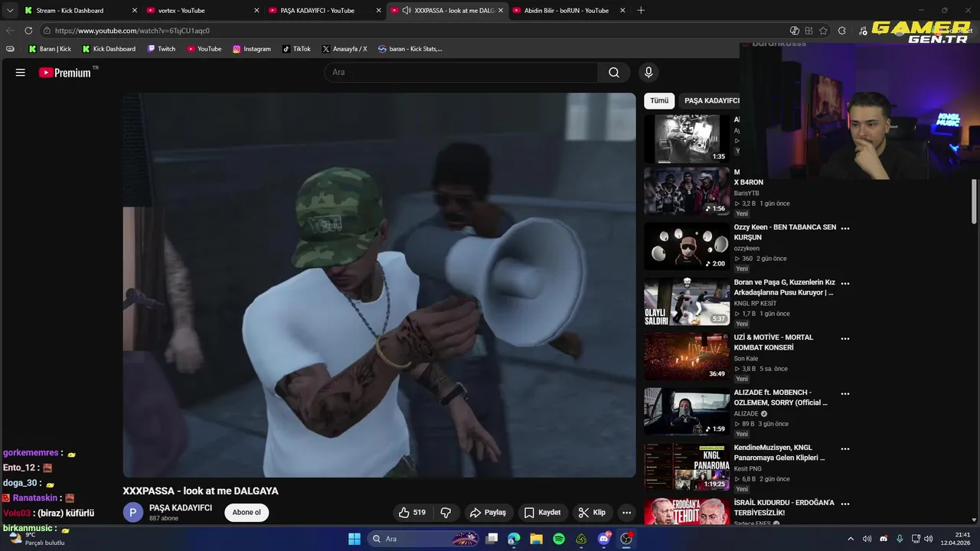
Task: Start voice search with the microphone icon
Action: 648,73
